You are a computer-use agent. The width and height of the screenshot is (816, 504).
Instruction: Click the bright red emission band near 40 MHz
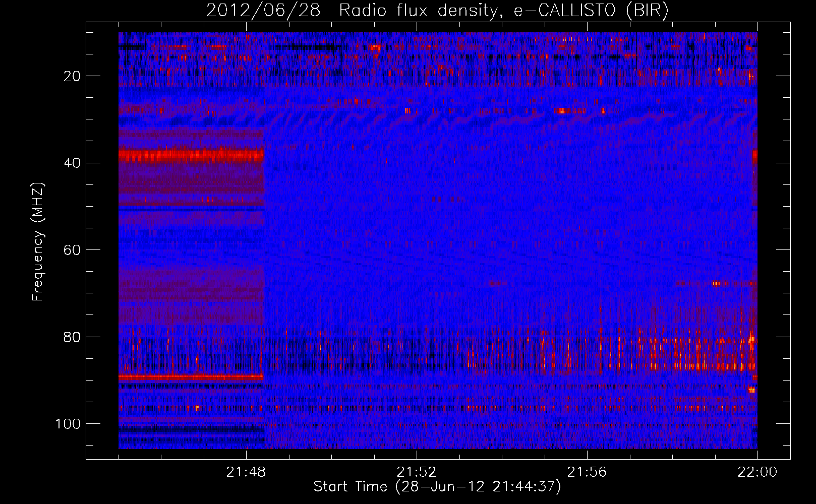[x=191, y=155]
